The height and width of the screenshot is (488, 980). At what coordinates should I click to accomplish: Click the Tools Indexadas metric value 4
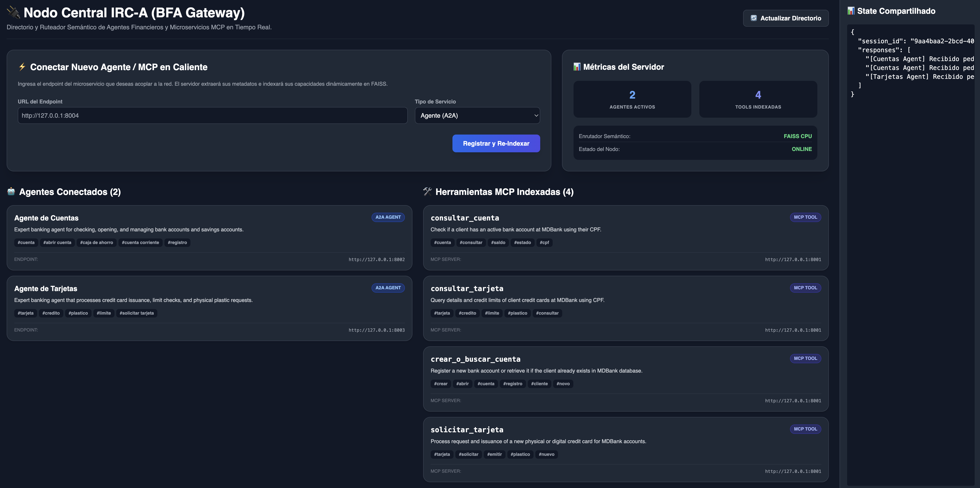758,95
